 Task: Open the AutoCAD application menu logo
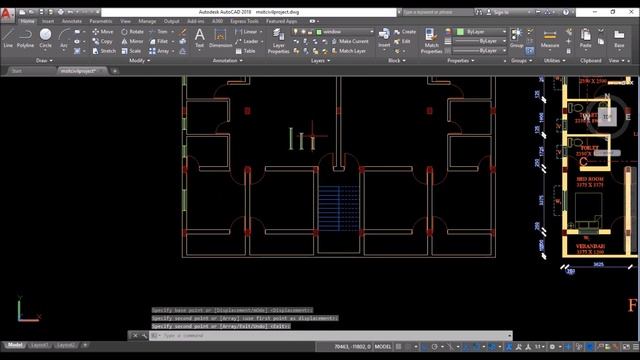click(7, 15)
